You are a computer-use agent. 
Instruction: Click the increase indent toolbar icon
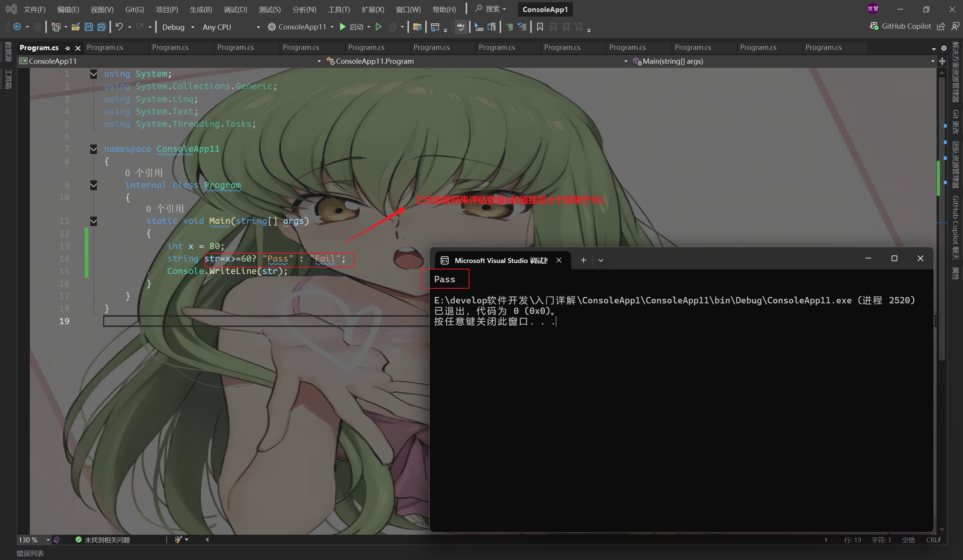pyautogui.click(x=509, y=27)
